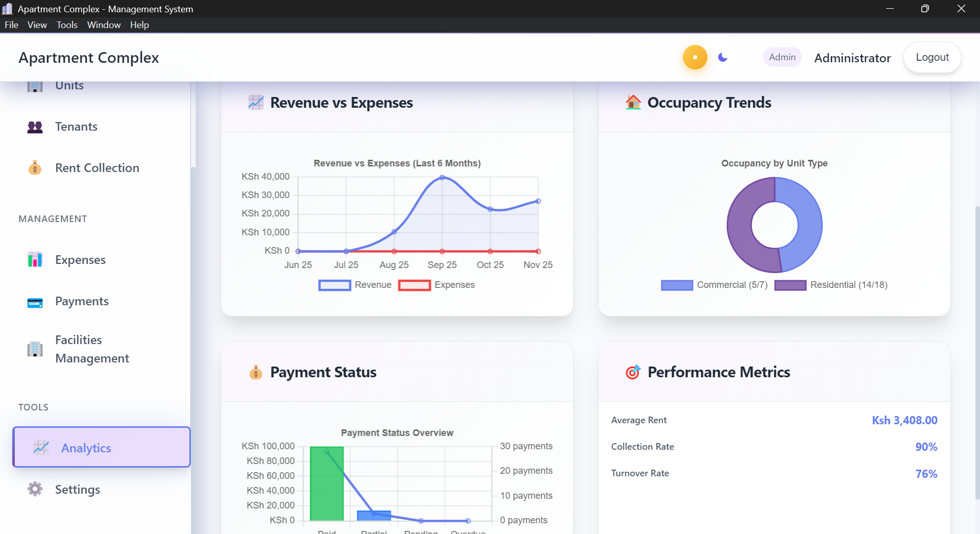The width and height of the screenshot is (980, 534).
Task: Click the Occupancy Trends house icon
Action: coord(633,103)
